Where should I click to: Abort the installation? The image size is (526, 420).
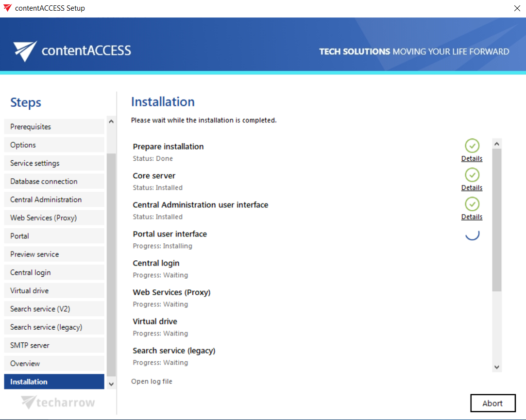[492, 403]
